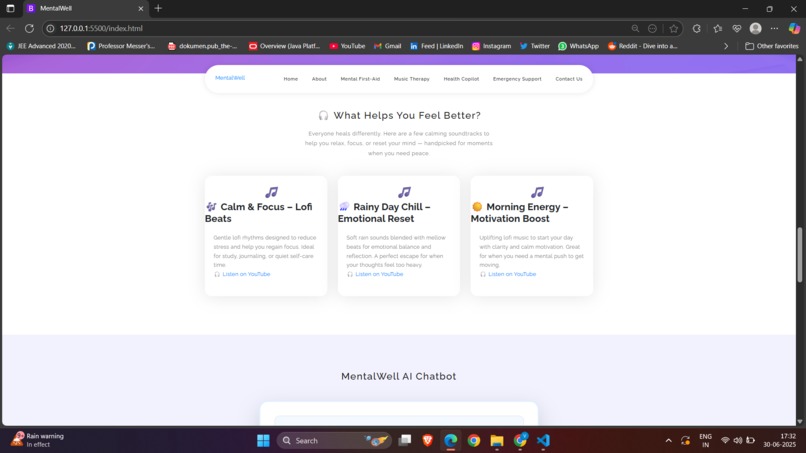
Task: Reload the page with the refresh icon
Action: 29,28
